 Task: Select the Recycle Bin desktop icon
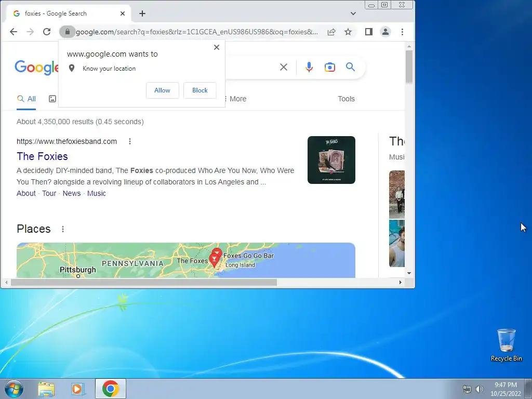click(x=507, y=345)
